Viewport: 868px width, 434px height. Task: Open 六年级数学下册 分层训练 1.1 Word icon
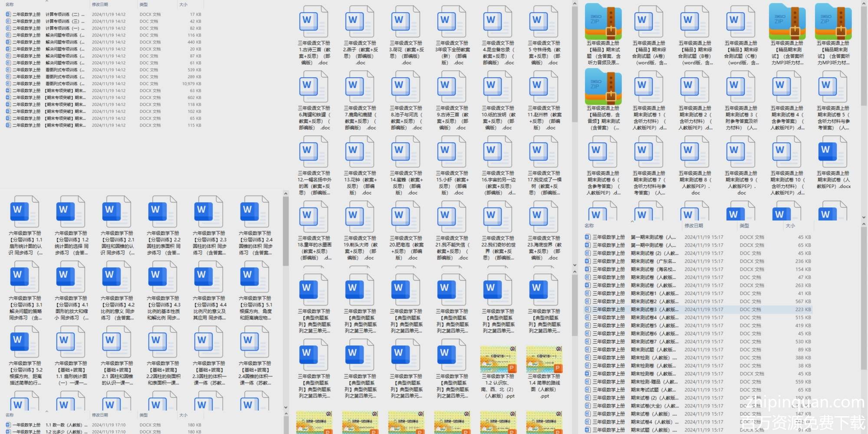click(x=25, y=212)
